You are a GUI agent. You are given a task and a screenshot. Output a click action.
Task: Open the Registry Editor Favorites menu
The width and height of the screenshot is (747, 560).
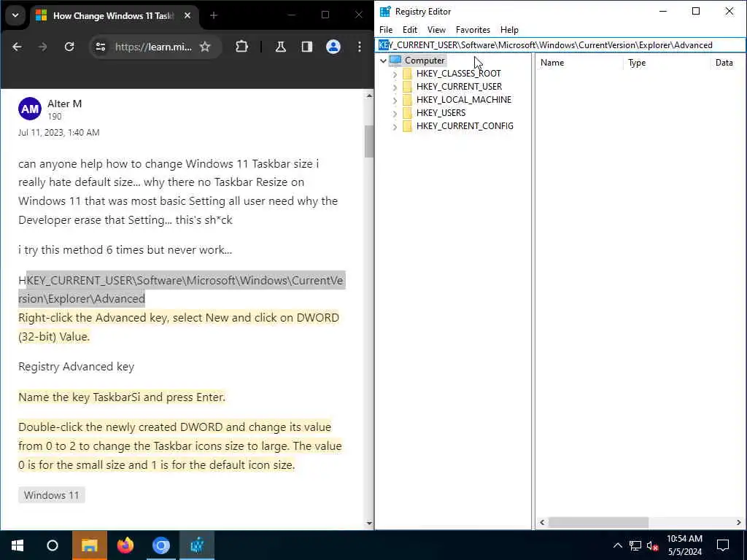473,29
